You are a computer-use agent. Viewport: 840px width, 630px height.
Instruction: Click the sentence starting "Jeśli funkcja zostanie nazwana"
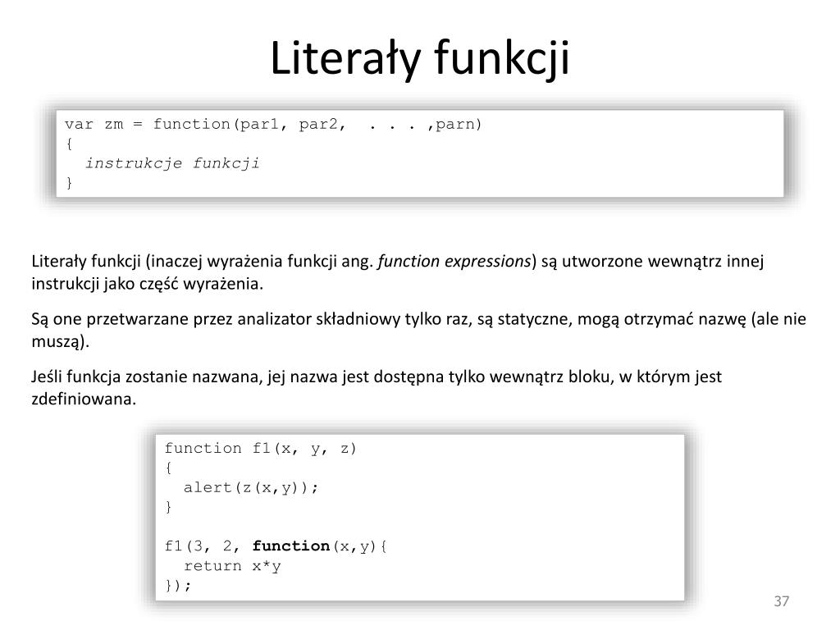pos(376,388)
